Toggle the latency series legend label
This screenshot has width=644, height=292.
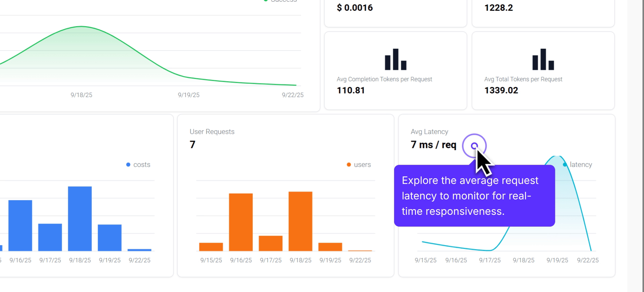pos(581,164)
